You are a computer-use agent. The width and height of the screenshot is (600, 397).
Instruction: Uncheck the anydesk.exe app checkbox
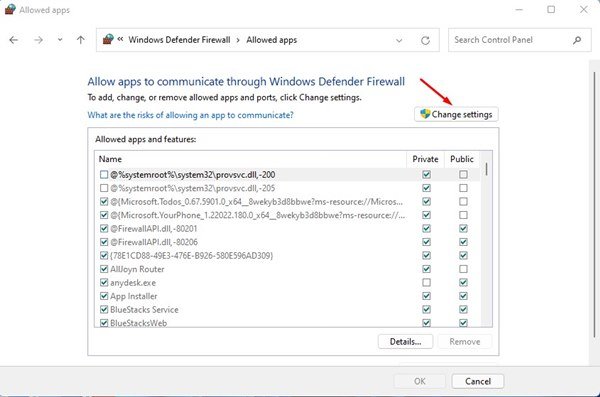104,283
